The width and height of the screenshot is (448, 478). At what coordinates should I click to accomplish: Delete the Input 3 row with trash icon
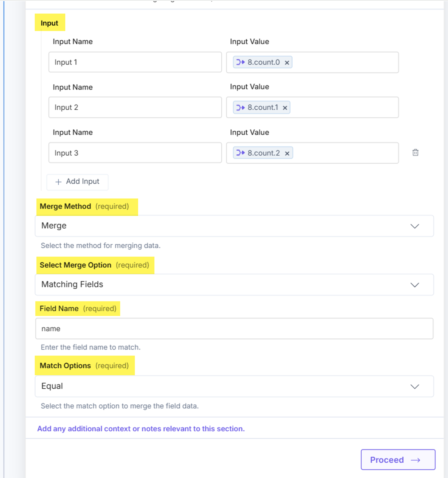[415, 152]
